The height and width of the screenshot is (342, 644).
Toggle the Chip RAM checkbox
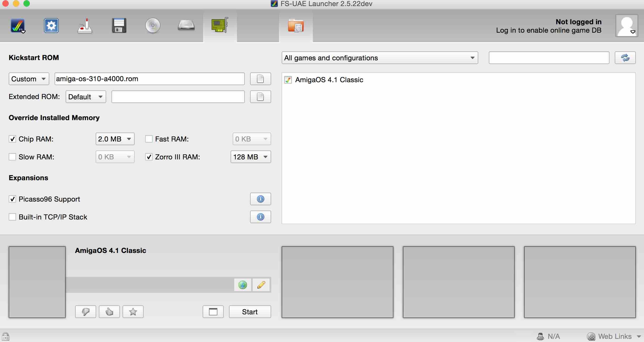pos(12,139)
